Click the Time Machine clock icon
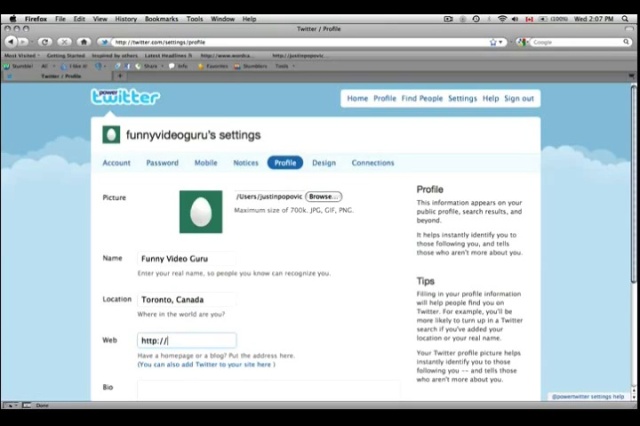This screenshot has width=640, height=426. [476, 19]
